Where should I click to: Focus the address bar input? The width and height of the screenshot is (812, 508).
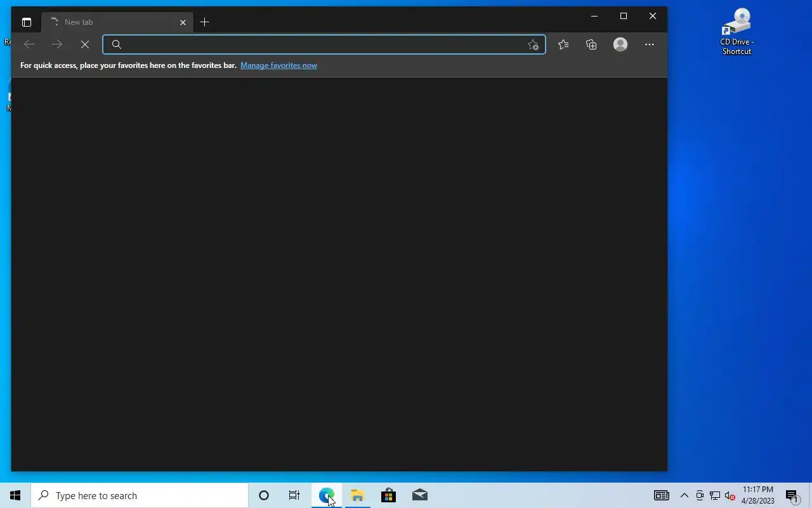point(324,44)
